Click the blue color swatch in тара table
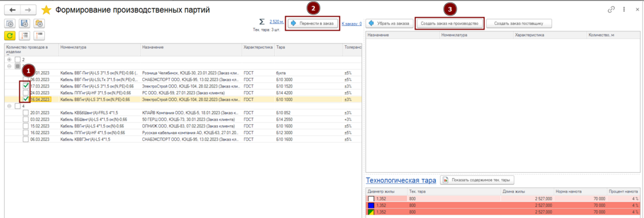Screen dimensions: 644x218 pos(371,205)
